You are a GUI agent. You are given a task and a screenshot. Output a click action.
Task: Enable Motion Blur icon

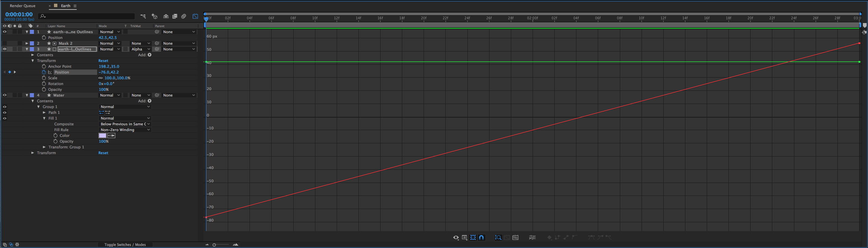coord(184,16)
